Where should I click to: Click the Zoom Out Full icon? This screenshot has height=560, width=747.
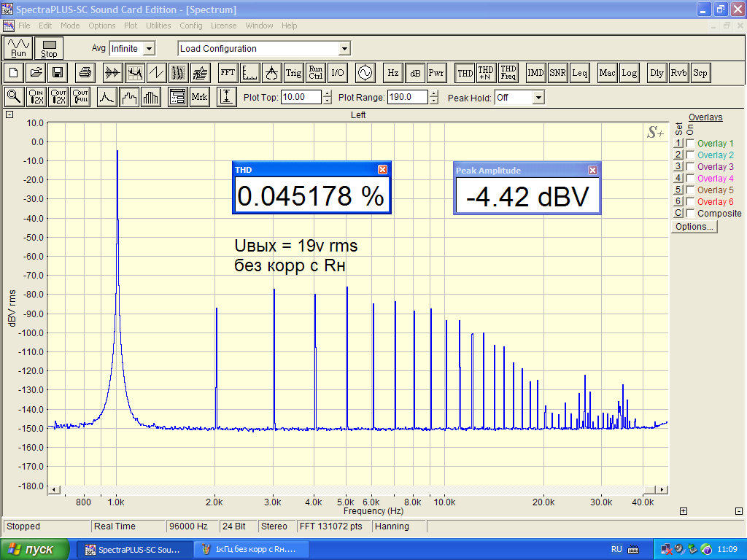(x=80, y=97)
